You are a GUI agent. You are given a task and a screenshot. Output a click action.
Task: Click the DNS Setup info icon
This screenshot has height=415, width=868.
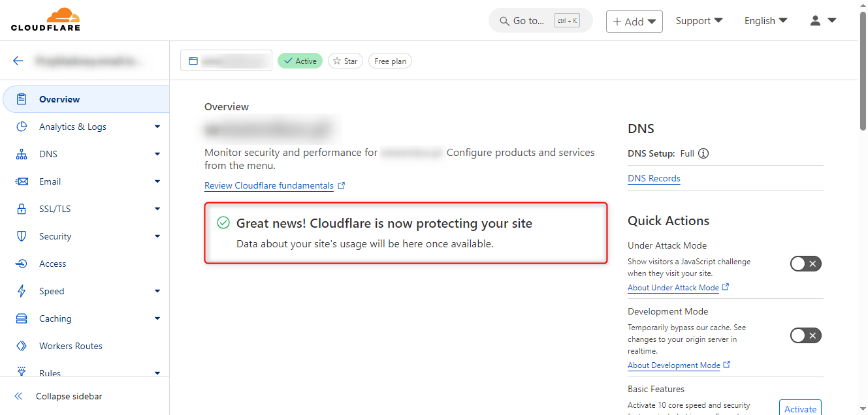tap(703, 154)
